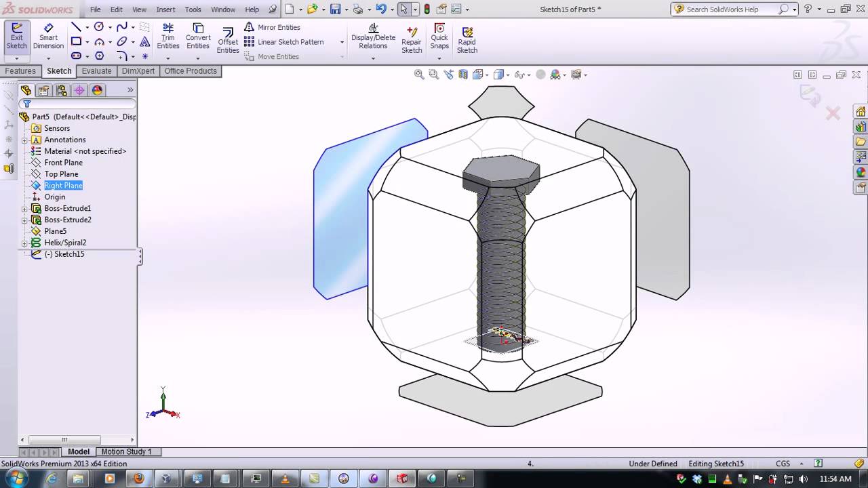
Task: Open the Linear Sketch Pattern dropdown arrow
Action: point(342,42)
